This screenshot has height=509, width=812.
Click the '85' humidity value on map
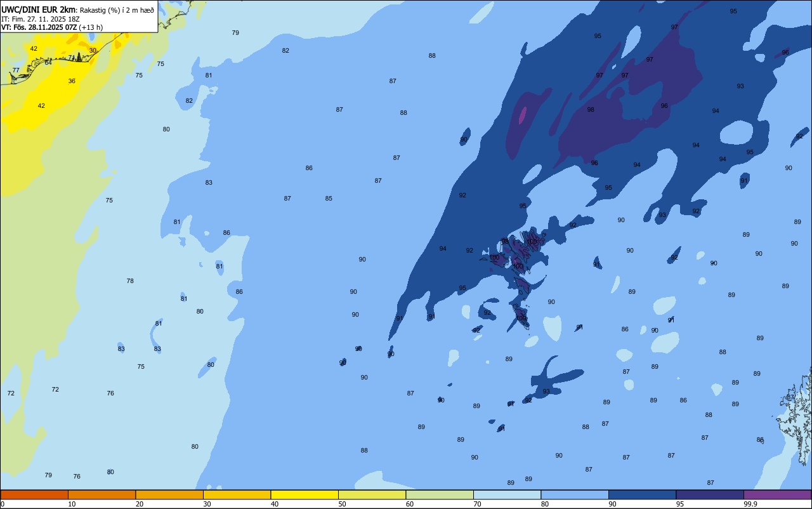pyautogui.click(x=329, y=199)
